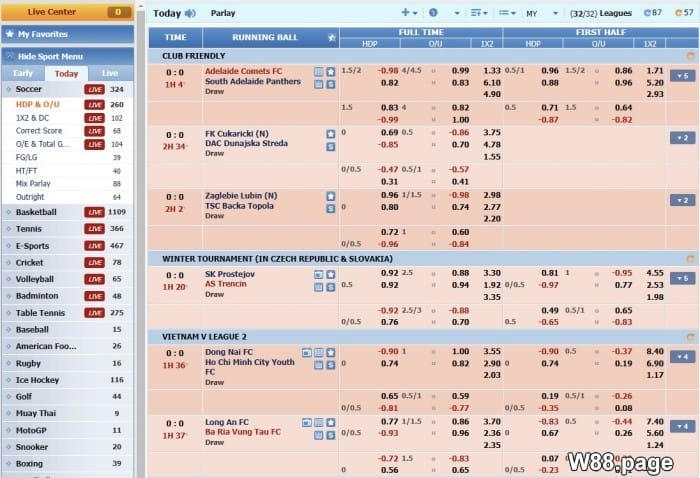700x478 pixels.
Task: Open live TV icon for Dong Nai FC match
Action: pos(307,353)
